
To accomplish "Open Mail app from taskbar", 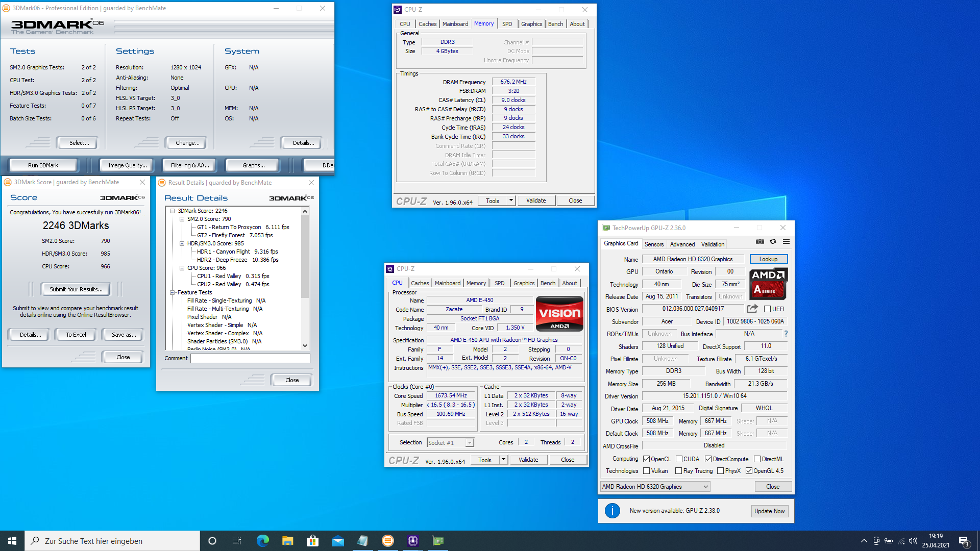I will pos(337,541).
